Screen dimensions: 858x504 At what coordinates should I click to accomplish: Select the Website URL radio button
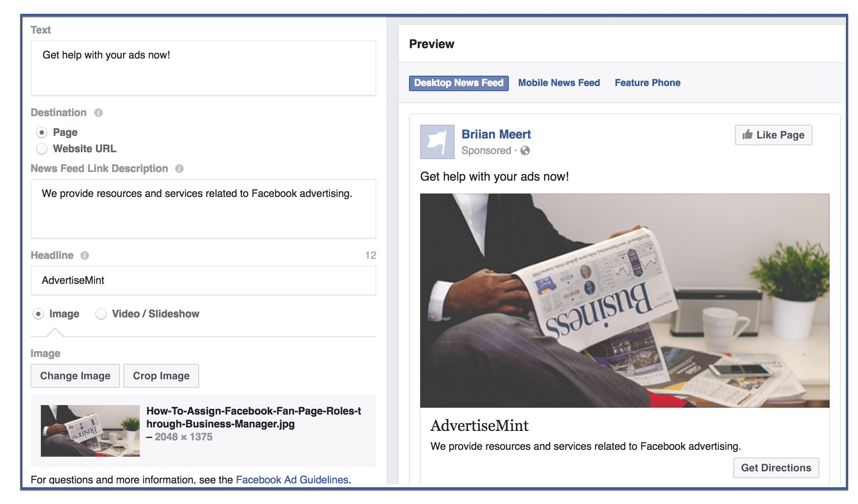click(x=42, y=149)
